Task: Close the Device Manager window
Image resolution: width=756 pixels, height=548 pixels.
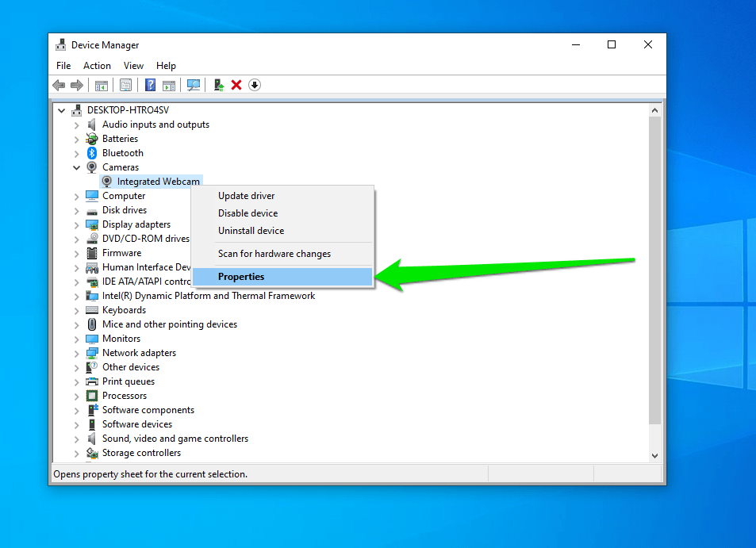Action: coord(647,45)
